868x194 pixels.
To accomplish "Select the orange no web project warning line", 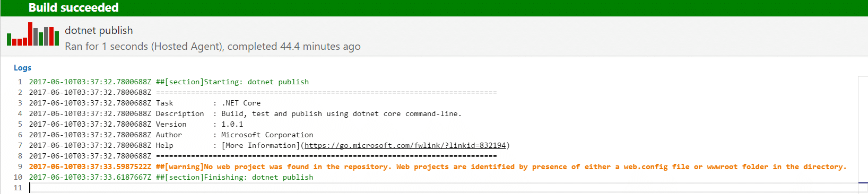I will coord(438,166).
